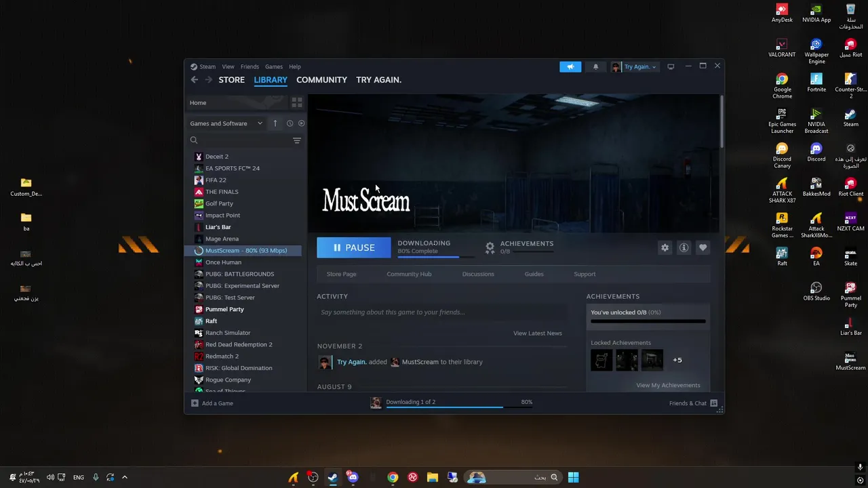Viewport: 868px width, 488px height.
Task: Go forward with the Steam forward arrow
Action: (x=208, y=80)
